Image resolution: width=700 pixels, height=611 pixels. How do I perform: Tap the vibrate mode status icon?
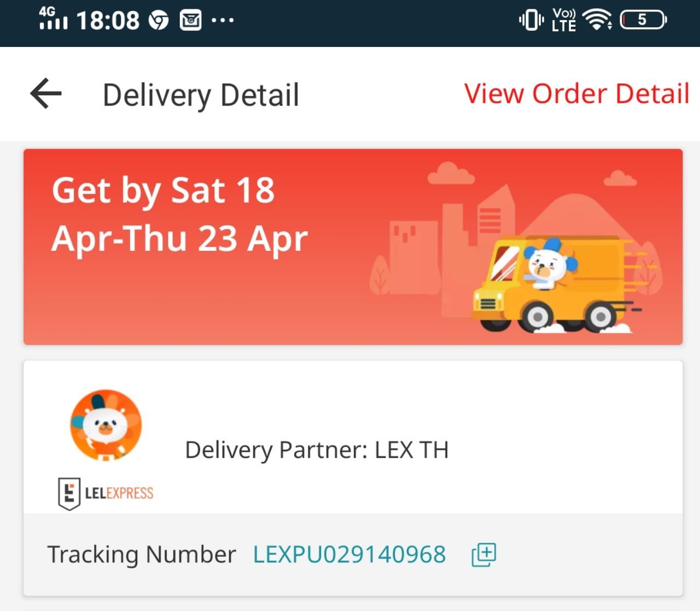click(x=531, y=20)
